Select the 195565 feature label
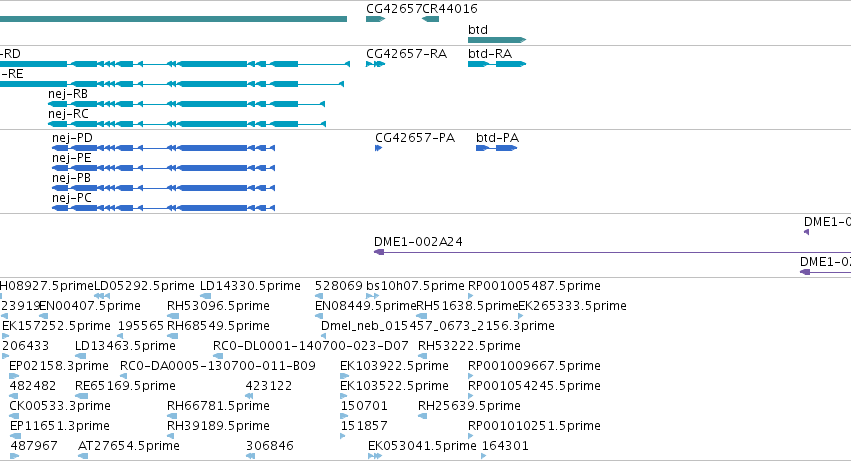This screenshot has height=461, width=851. (x=141, y=326)
